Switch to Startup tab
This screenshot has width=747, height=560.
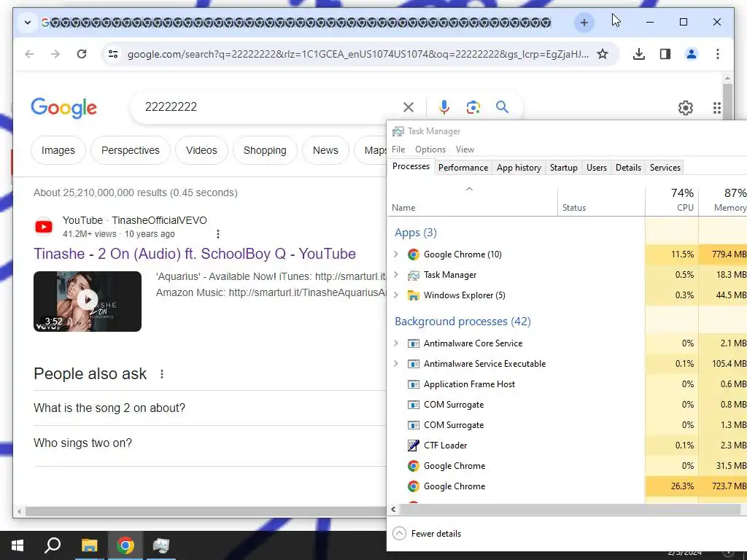[x=564, y=168]
